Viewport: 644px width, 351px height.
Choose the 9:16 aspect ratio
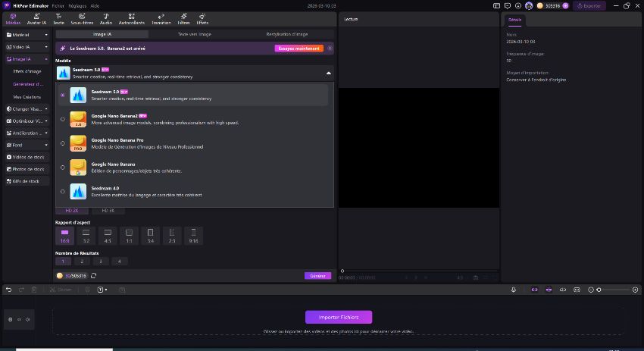pos(193,236)
